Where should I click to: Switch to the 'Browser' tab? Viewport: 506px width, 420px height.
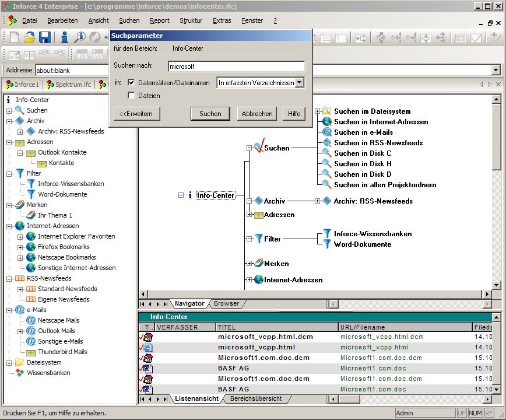coord(226,304)
